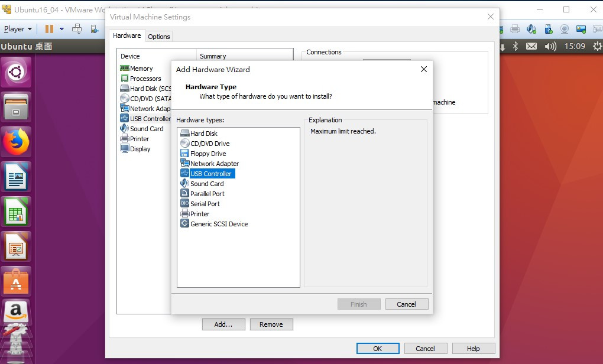
Task: Select Network Adapter in settings device list
Action: coord(145,108)
